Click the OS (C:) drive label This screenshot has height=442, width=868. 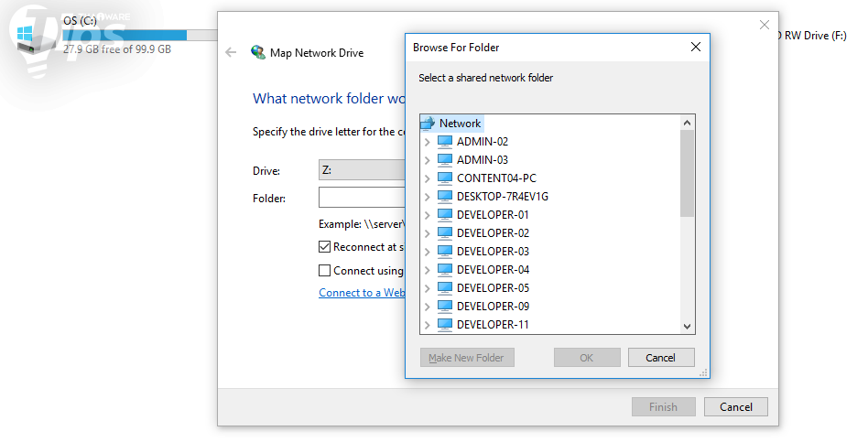coord(80,21)
